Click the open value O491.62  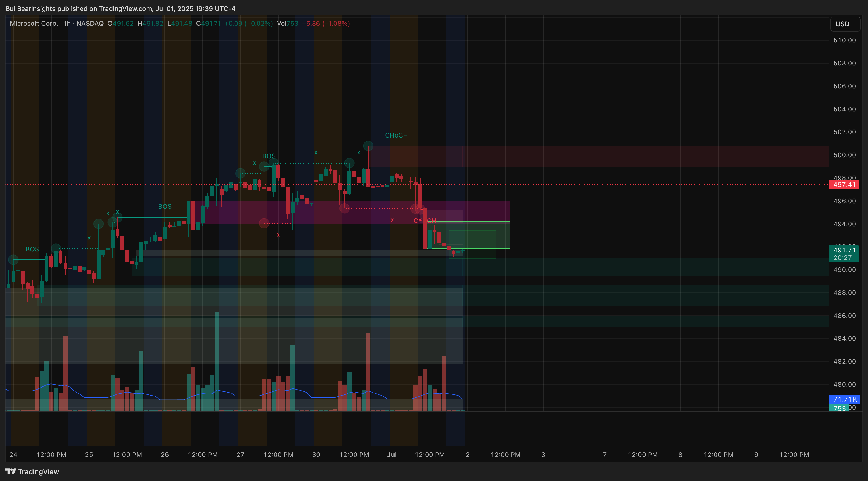point(120,24)
